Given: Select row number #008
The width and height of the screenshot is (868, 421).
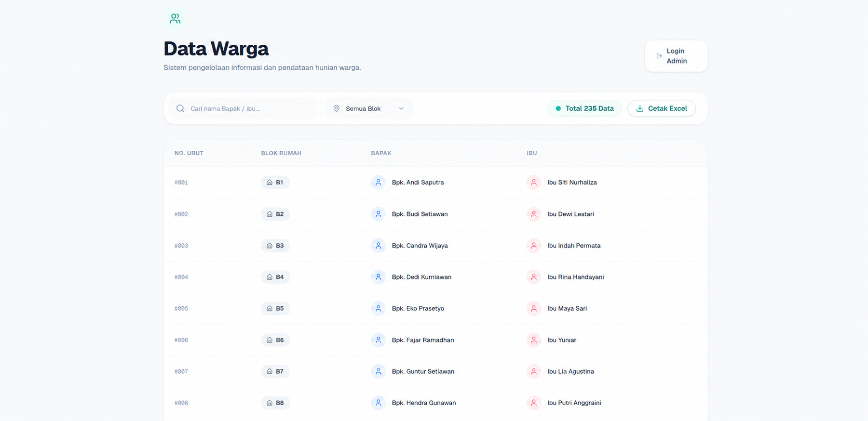Looking at the screenshot, I should click(x=181, y=403).
